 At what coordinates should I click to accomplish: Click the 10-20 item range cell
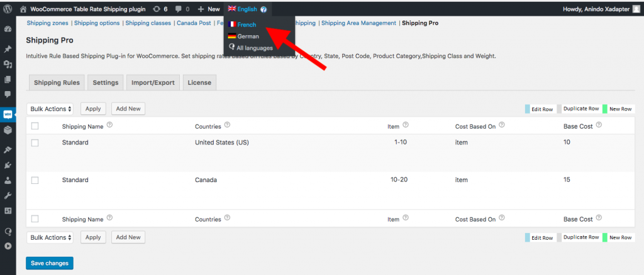tap(398, 180)
